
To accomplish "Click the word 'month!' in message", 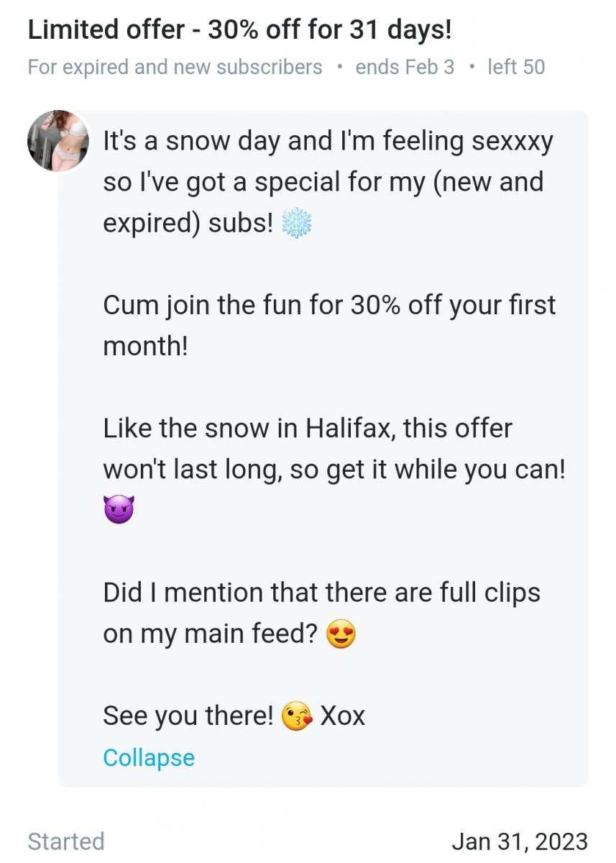I will pos(146,347).
